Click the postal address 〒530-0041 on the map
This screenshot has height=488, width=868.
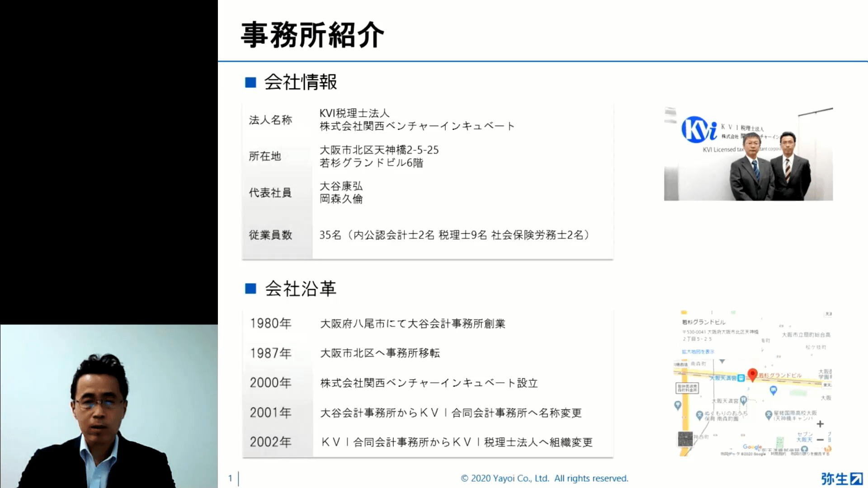tap(720, 335)
